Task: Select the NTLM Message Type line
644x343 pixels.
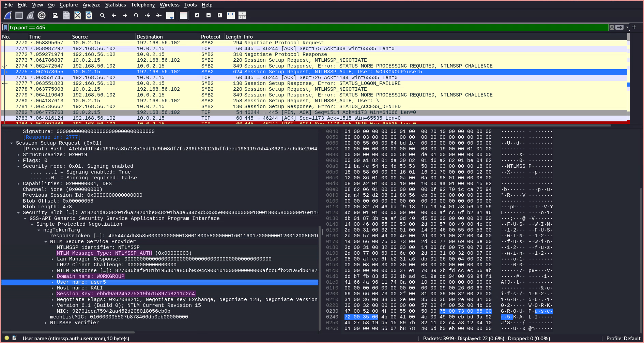Action: pos(124,253)
